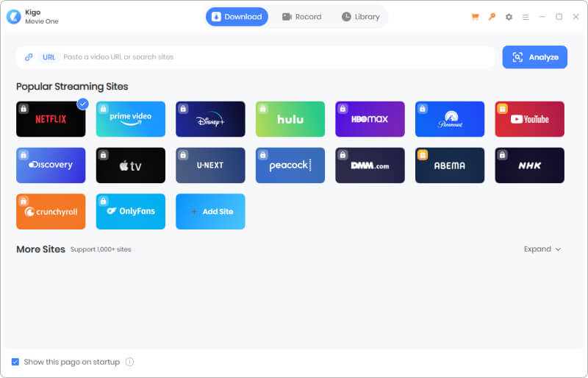This screenshot has height=378, width=588.
Task: Click the lock badge on Apple TV tile
Action: coord(104,155)
